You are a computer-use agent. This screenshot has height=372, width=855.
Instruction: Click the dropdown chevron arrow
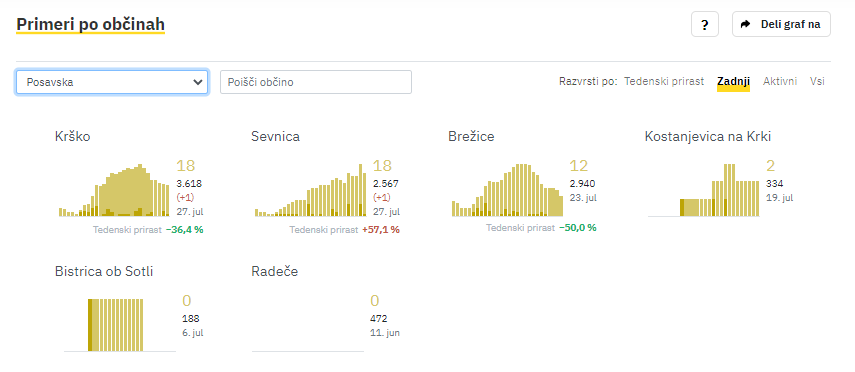197,82
